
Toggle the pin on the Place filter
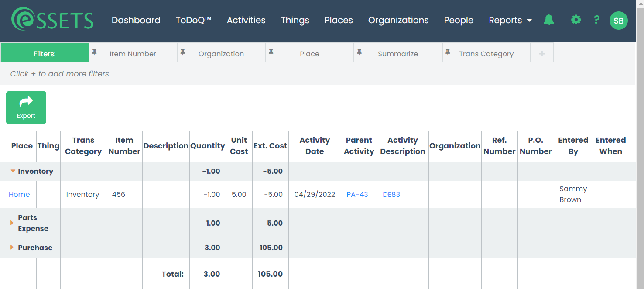[271, 52]
